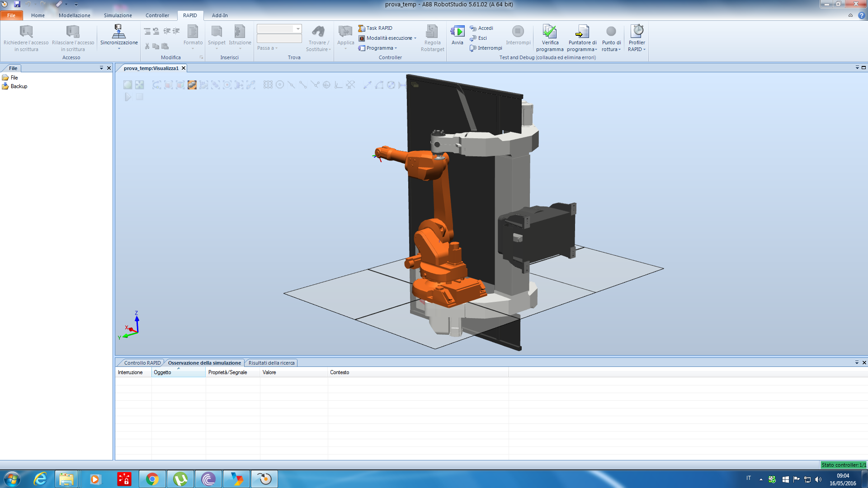Toggle snap center circle icon

tap(280, 85)
